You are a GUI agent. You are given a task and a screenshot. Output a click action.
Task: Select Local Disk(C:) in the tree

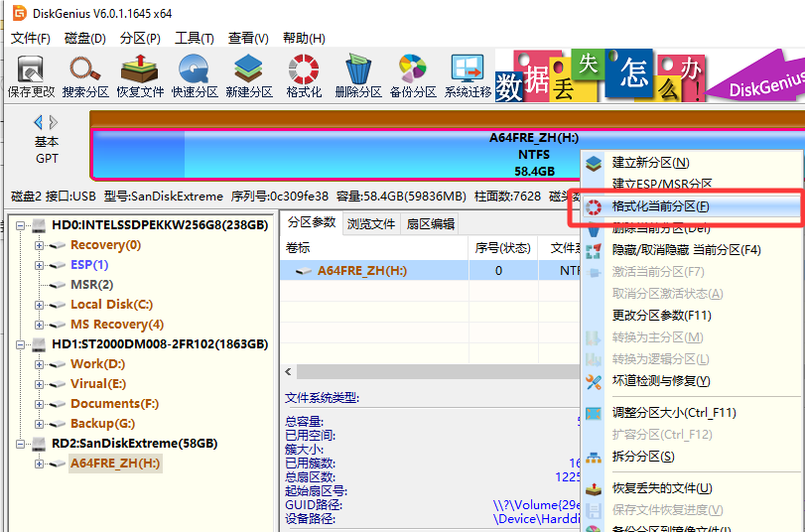pos(111,305)
